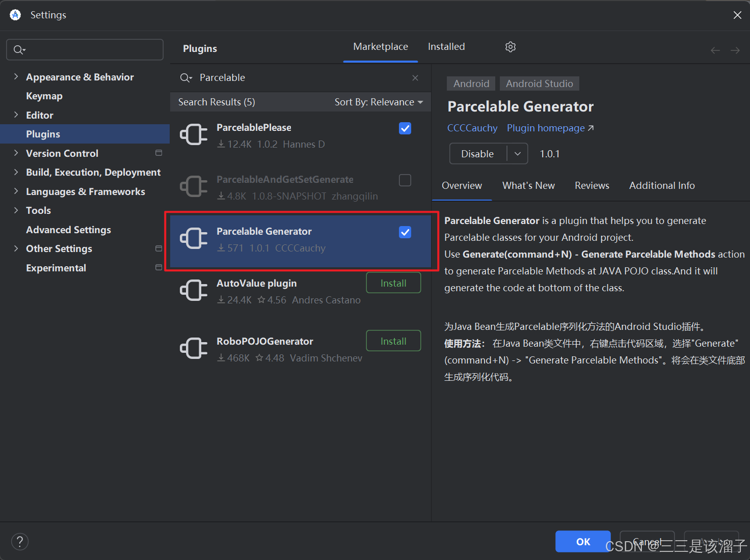This screenshot has height=560, width=750.
Task: Click the version 1.0.1 label beside Disable
Action: click(x=550, y=154)
